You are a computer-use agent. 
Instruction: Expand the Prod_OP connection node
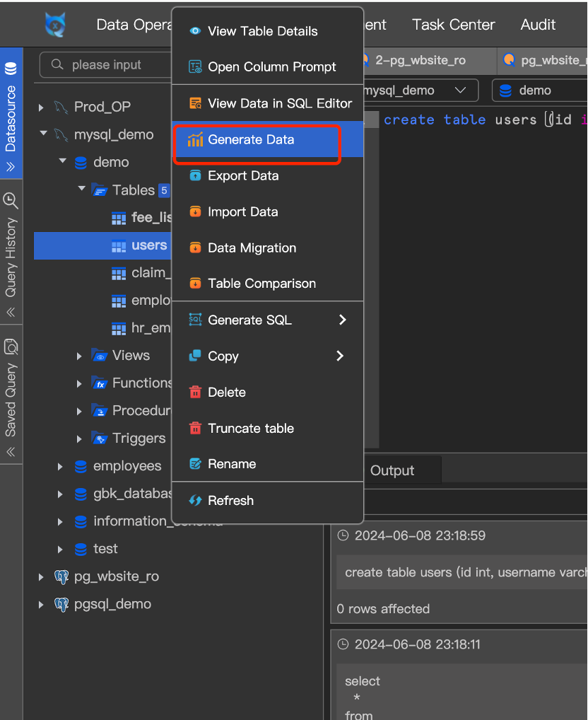pos(41,108)
